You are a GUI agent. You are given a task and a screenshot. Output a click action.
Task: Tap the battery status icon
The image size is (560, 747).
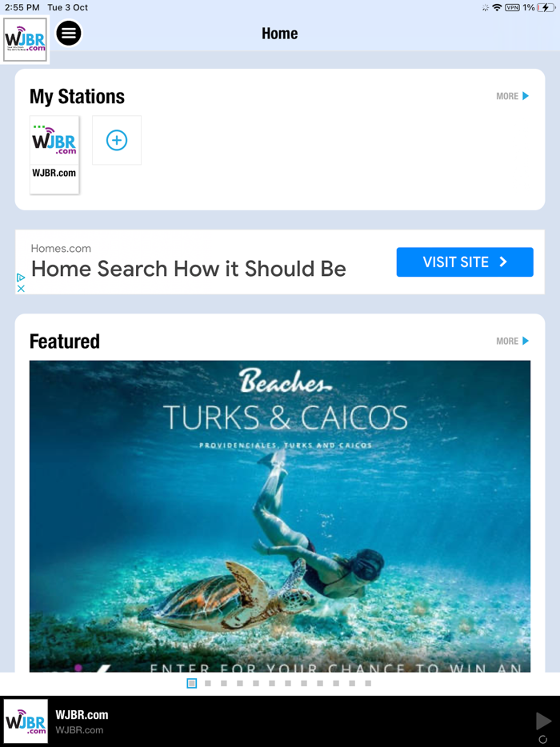(x=546, y=8)
